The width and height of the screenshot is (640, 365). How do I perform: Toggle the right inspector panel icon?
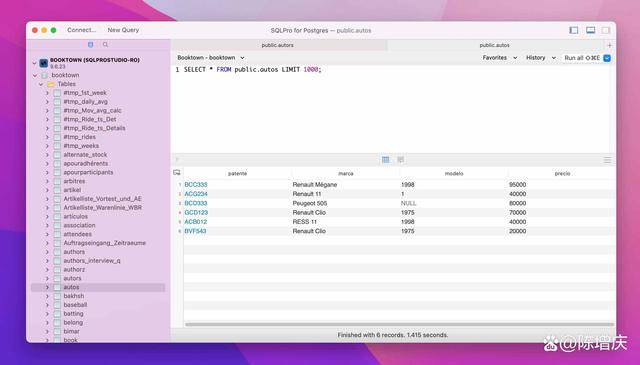pos(606,30)
